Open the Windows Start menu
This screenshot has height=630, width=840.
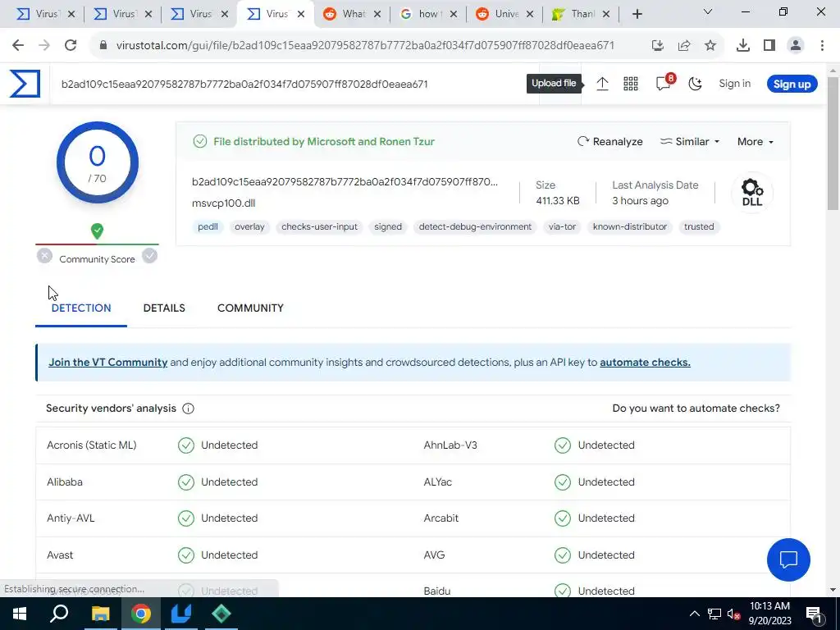coord(20,614)
